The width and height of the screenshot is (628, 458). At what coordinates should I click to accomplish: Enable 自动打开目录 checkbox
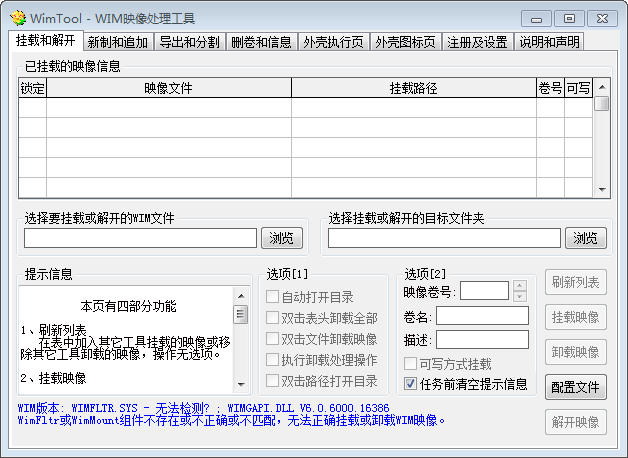[273, 297]
